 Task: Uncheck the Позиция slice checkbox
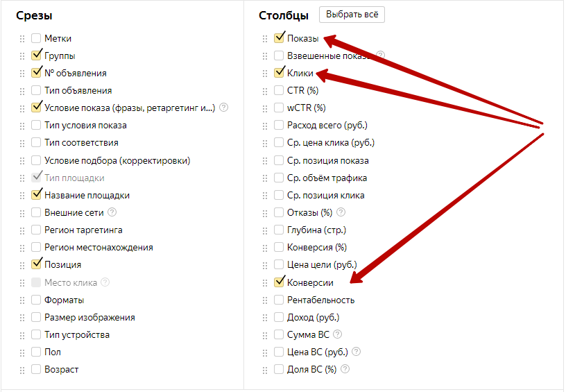36,264
